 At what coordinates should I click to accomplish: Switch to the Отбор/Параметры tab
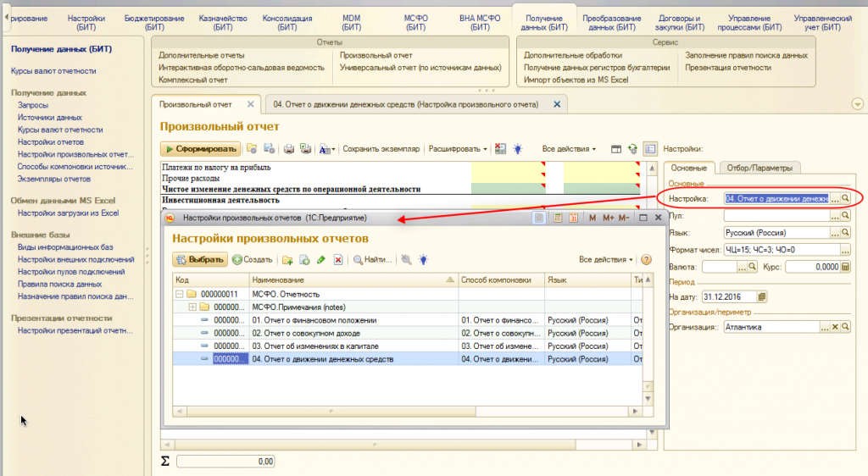coord(760,168)
